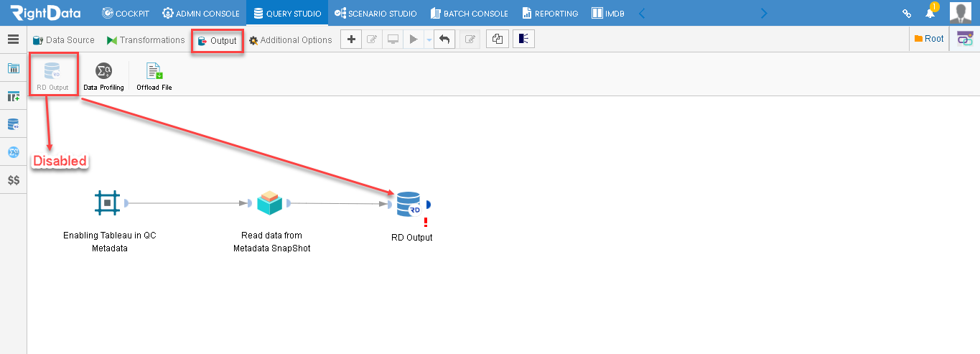Select the Offload File tool
Viewport: 980px width, 354px height.
[x=154, y=77]
